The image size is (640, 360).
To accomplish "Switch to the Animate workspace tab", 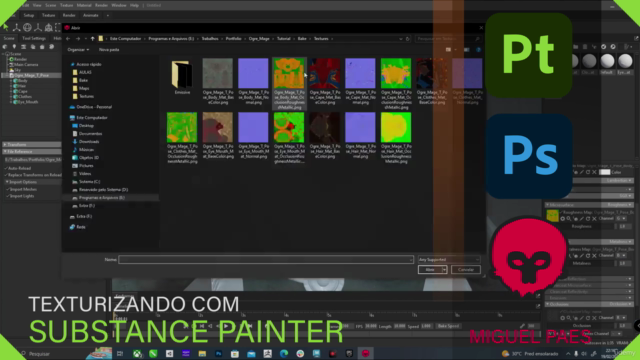I will [x=91, y=16].
